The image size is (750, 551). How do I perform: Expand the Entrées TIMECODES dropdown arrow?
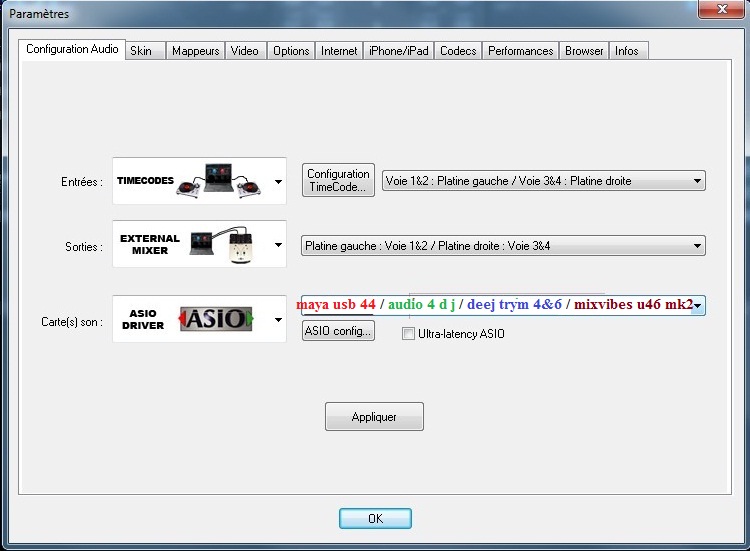tap(278, 181)
